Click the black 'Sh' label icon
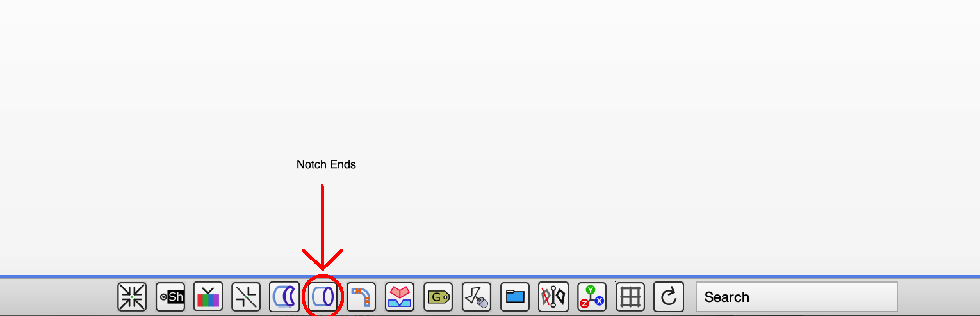This screenshot has height=316, width=980. (x=170, y=297)
